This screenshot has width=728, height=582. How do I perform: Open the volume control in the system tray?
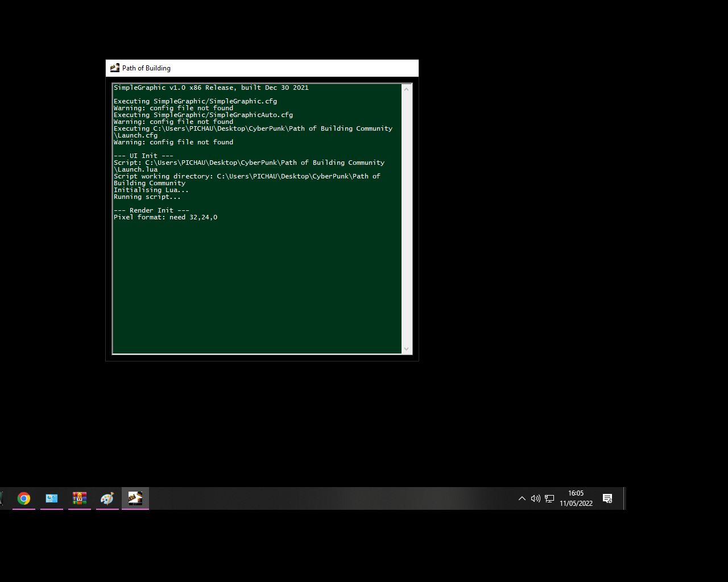click(535, 498)
